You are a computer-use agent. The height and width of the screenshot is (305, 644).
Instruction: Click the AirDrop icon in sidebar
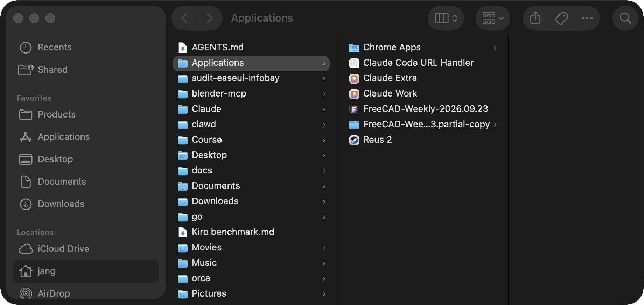[26, 293]
